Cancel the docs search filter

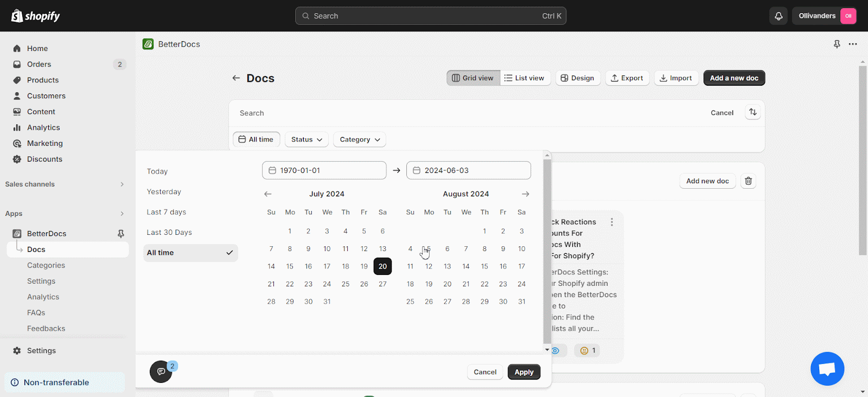pyautogui.click(x=722, y=113)
